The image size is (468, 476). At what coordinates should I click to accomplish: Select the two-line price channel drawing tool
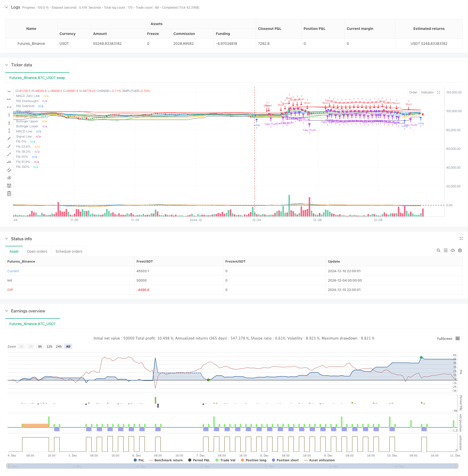pos(9,170)
